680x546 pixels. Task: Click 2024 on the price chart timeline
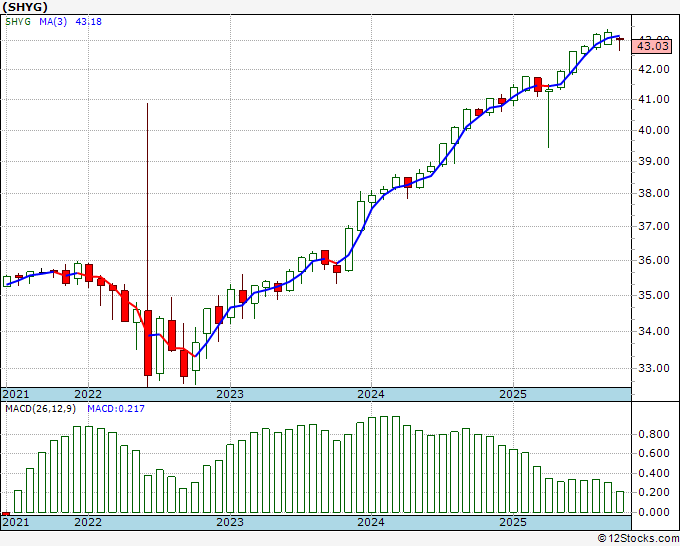tap(371, 394)
